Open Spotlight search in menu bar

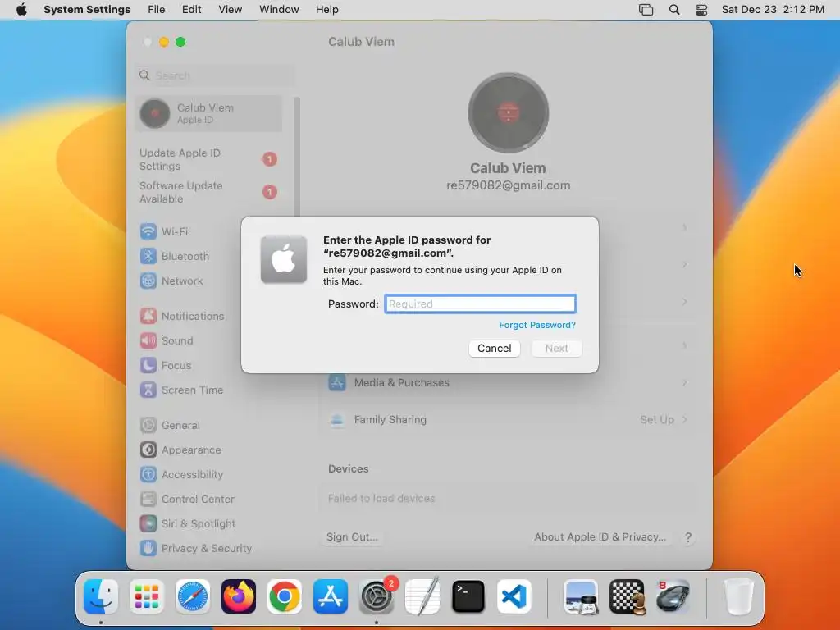[674, 10]
